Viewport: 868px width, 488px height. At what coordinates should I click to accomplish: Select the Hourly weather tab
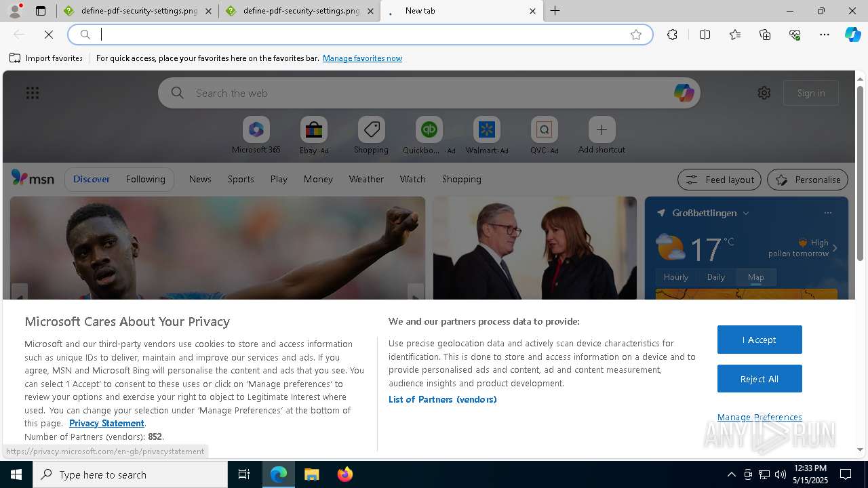676,277
